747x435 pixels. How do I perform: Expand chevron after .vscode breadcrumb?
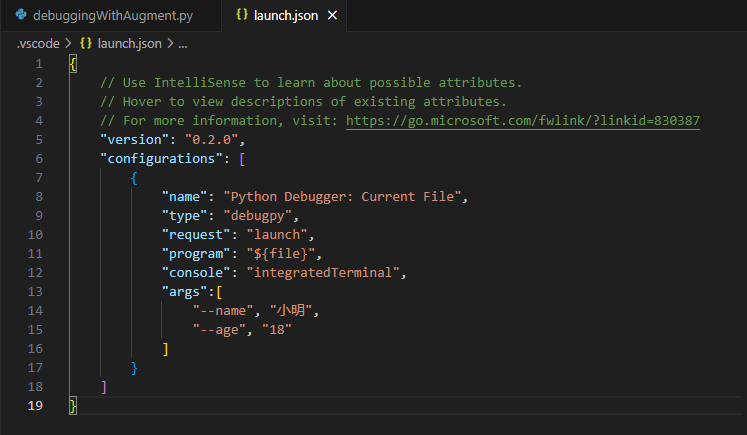[69, 44]
